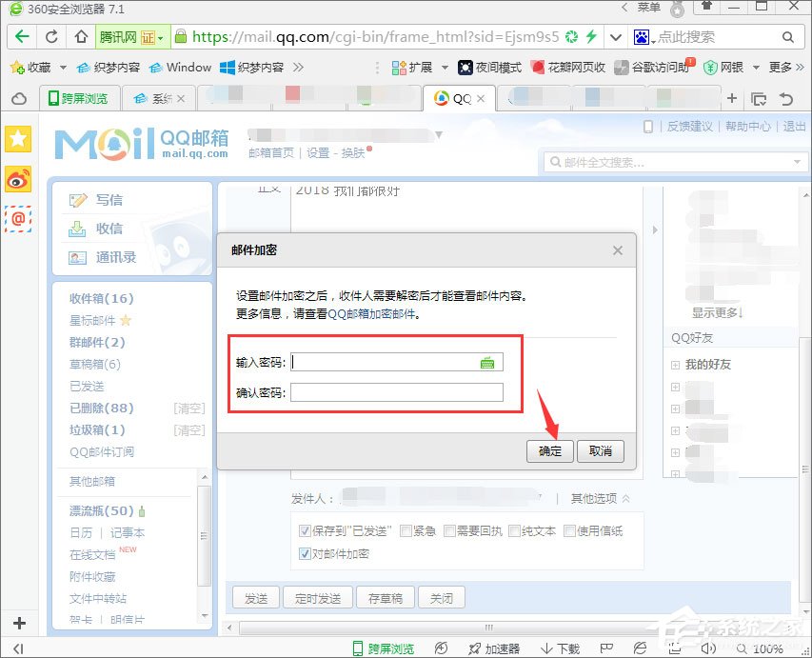Open the 下载 downloads manager icon
This screenshot has height=658, width=812.
[560, 648]
